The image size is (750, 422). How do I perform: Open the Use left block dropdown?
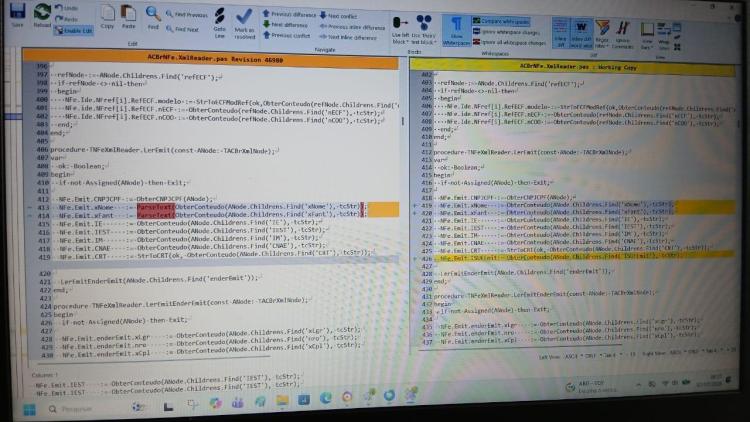pos(400,30)
